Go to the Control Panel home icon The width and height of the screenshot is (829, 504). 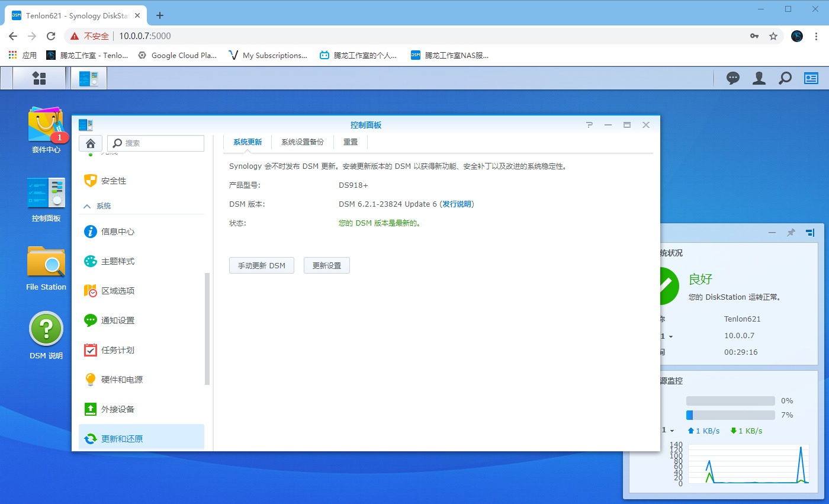point(91,143)
